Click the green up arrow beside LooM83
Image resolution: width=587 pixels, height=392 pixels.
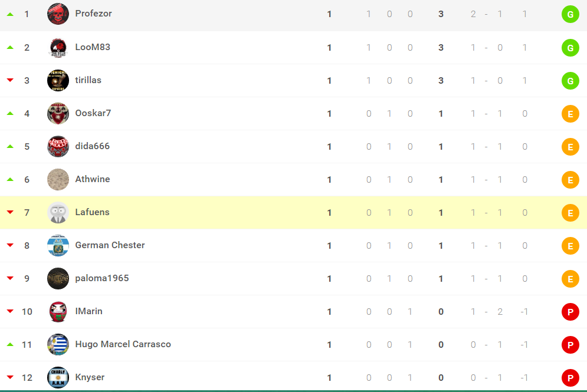click(x=10, y=47)
